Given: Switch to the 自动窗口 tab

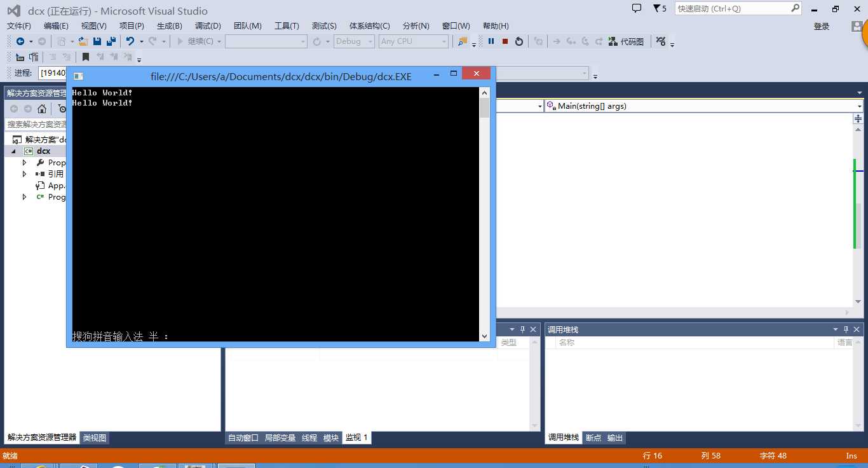Looking at the screenshot, I should coord(243,438).
